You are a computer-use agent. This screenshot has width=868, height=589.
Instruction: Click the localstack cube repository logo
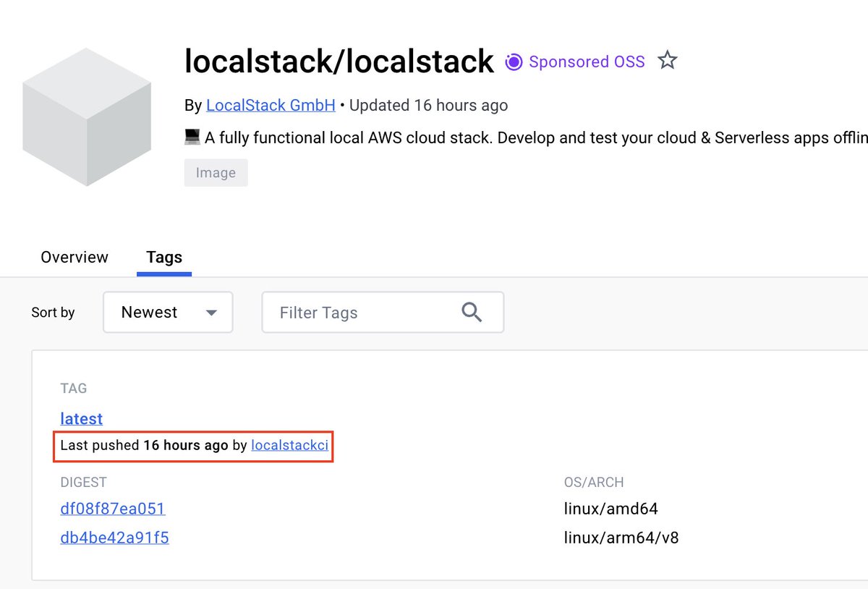(x=86, y=117)
